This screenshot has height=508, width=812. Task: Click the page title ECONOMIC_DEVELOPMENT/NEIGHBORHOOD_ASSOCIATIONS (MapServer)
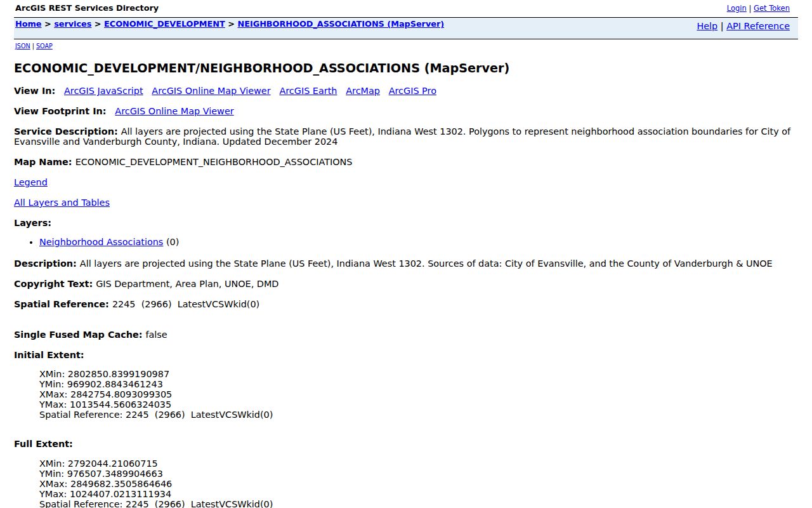[x=261, y=68]
